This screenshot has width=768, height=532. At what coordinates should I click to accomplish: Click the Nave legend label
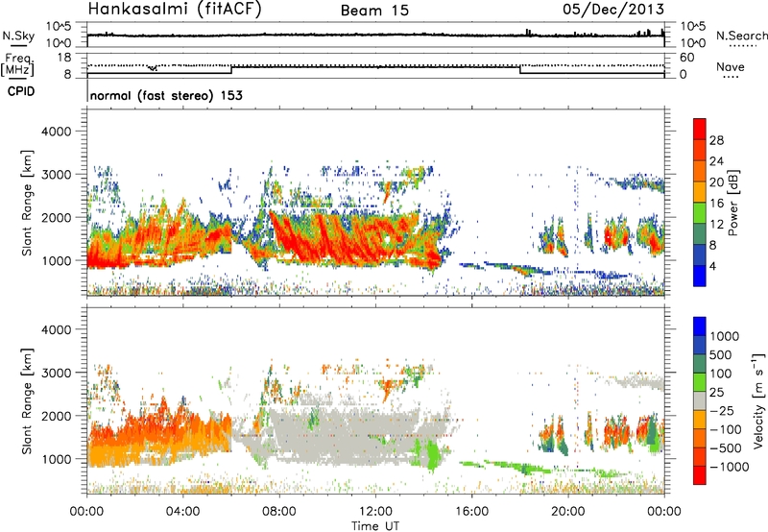coord(730,66)
